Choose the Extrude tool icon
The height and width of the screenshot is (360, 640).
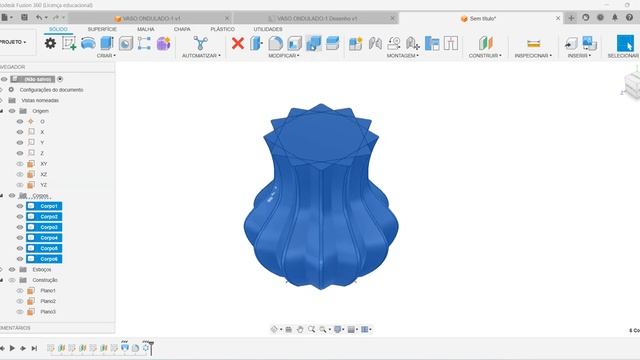(x=107, y=43)
